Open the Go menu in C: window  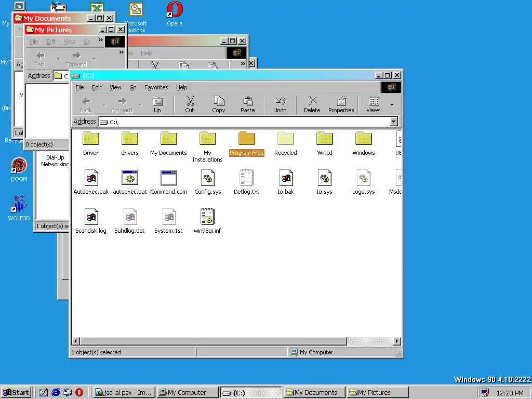point(133,87)
